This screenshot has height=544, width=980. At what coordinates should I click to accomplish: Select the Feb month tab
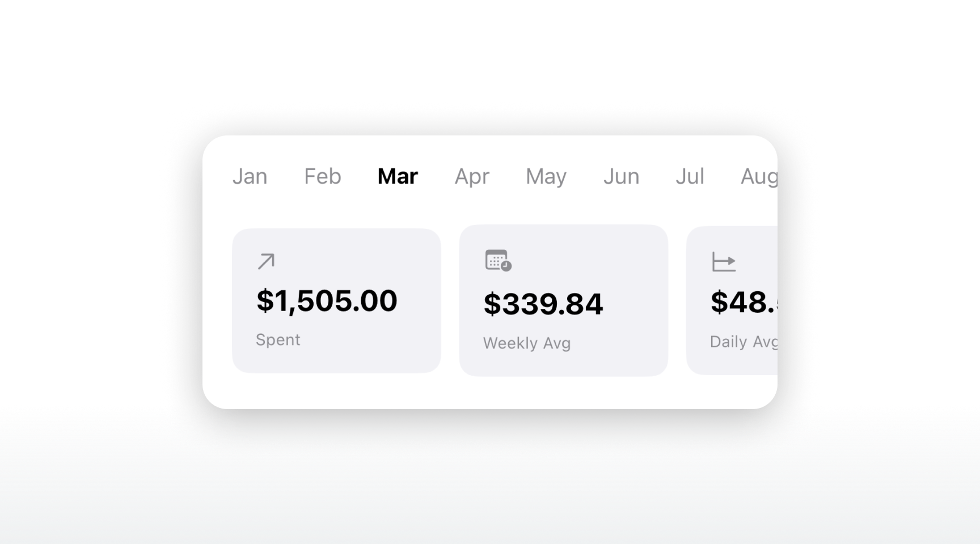pyautogui.click(x=322, y=176)
